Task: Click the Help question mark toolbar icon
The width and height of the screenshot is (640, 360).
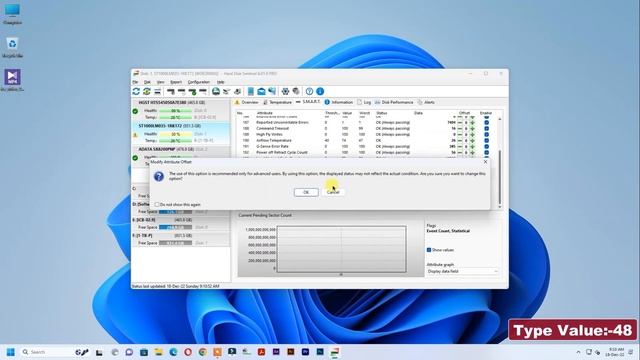Action: click(x=309, y=91)
